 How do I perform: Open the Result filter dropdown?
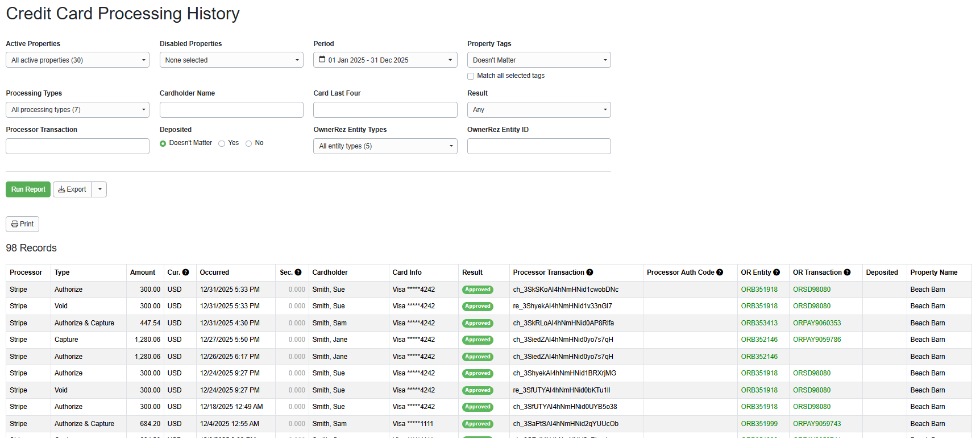[x=539, y=110]
